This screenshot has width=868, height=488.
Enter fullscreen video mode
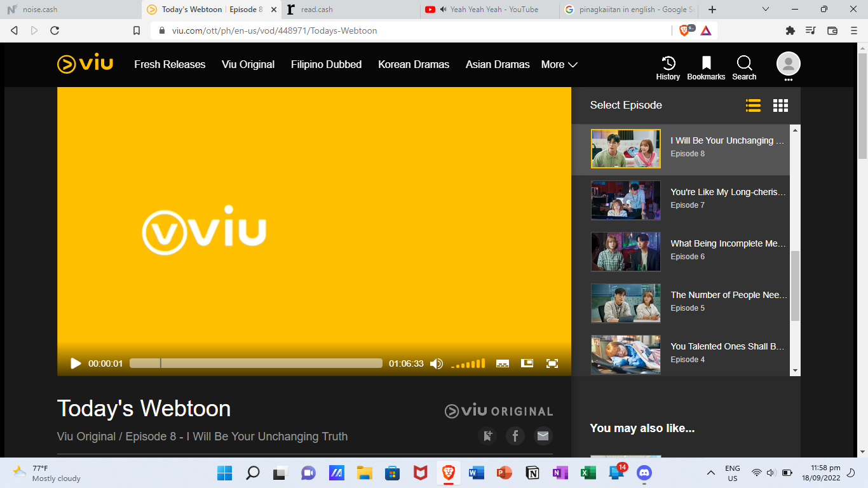click(552, 363)
